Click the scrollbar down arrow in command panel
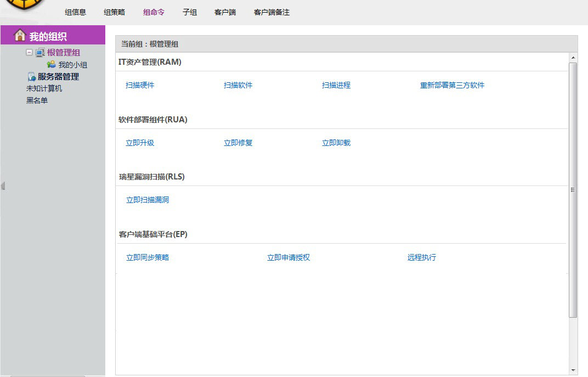Screen dimensions: 588x377 (573, 370)
